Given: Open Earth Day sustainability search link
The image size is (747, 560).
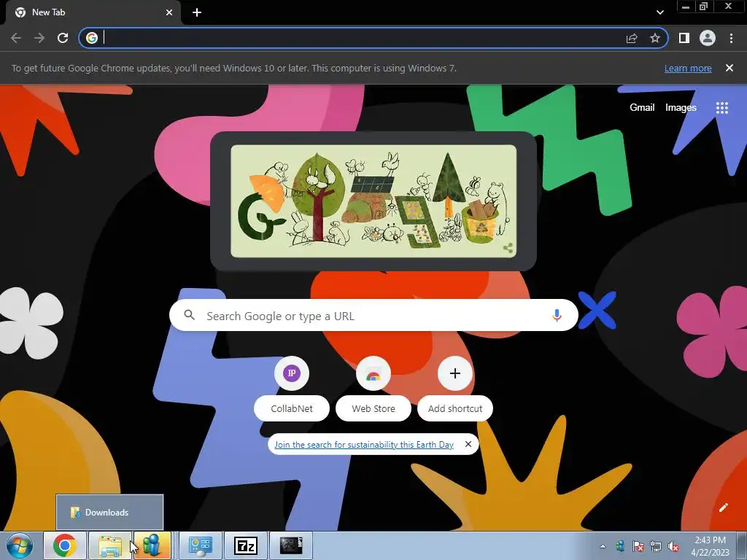Looking at the screenshot, I should [364, 444].
